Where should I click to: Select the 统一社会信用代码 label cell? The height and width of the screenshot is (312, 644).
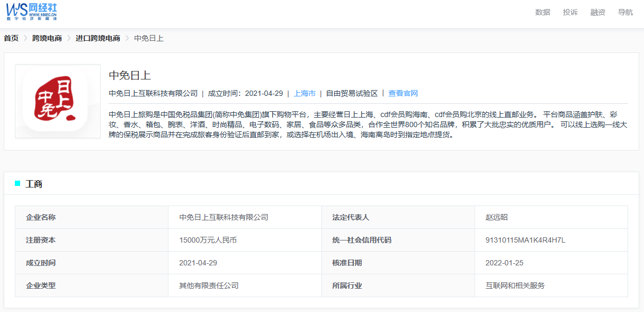coord(398,240)
